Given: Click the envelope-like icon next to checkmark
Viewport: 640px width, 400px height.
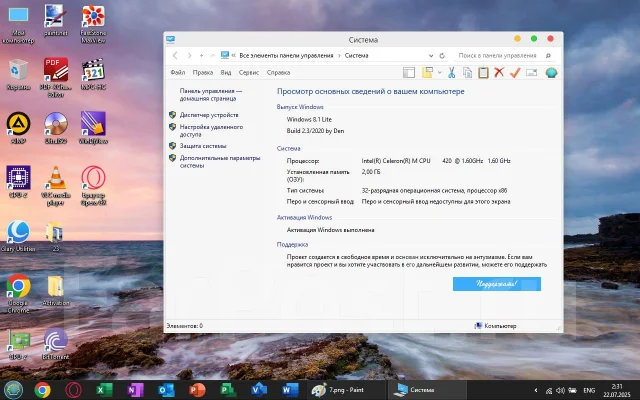Looking at the screenshot, I should pyautogui.click(x=531, y=73).
